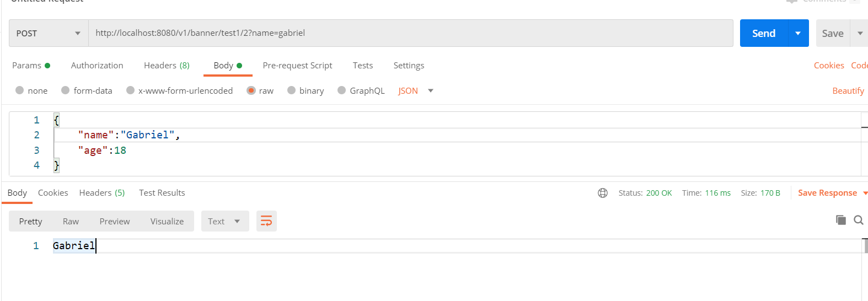Open the Text response format dropdown
This screenshot has width=868, height=301.
tap(224, 222)
